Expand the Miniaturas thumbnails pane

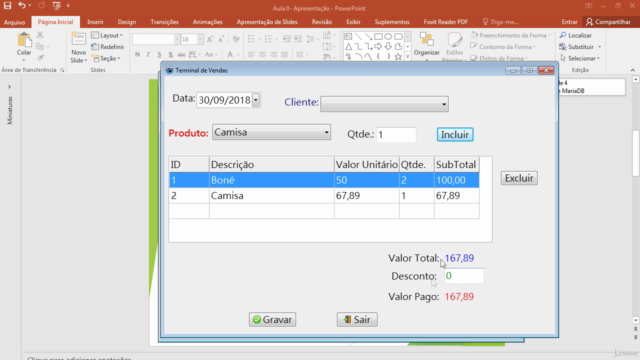pos(9,87)
